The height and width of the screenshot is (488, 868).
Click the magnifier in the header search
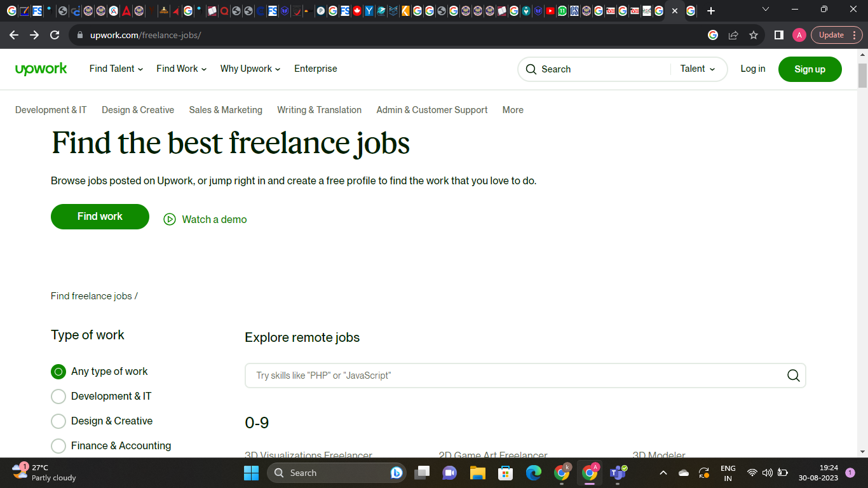click(x=531, y=69)
